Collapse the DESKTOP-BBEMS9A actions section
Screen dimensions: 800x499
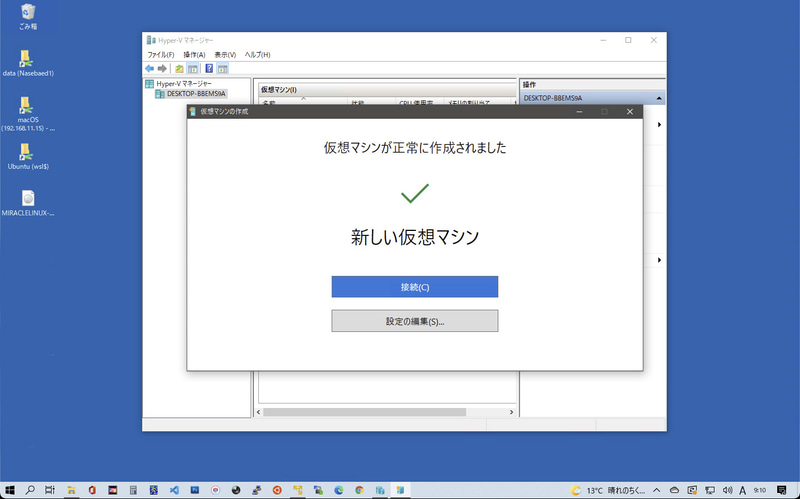point(659,98)
